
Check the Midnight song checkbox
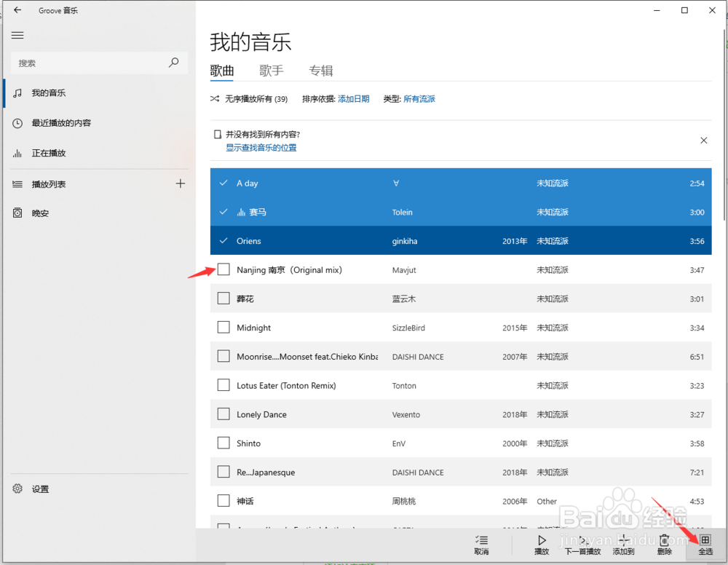[223, 328]
